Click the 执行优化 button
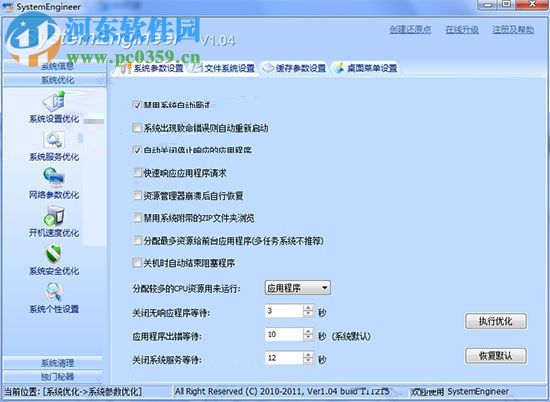The height and width of the screenshot is (402, 550). tap(496, 321)
